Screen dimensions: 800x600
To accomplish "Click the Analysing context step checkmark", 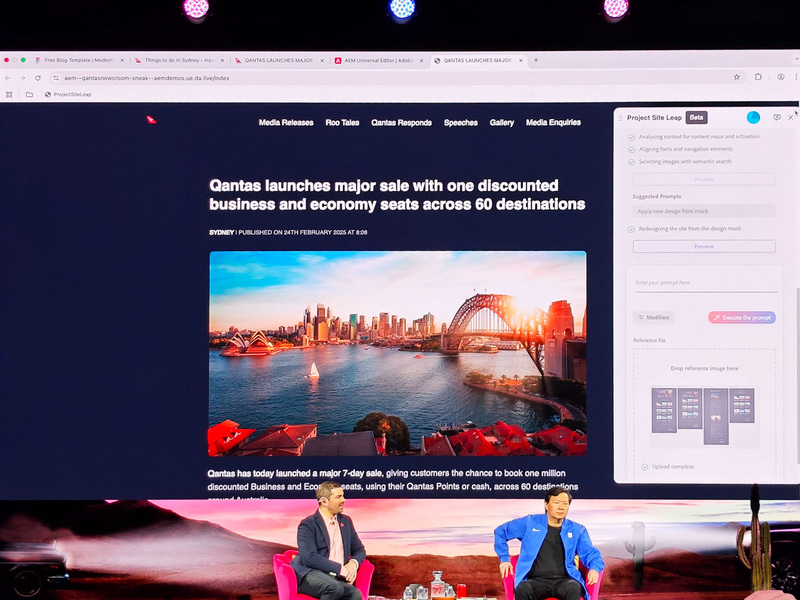I will 631,137.
